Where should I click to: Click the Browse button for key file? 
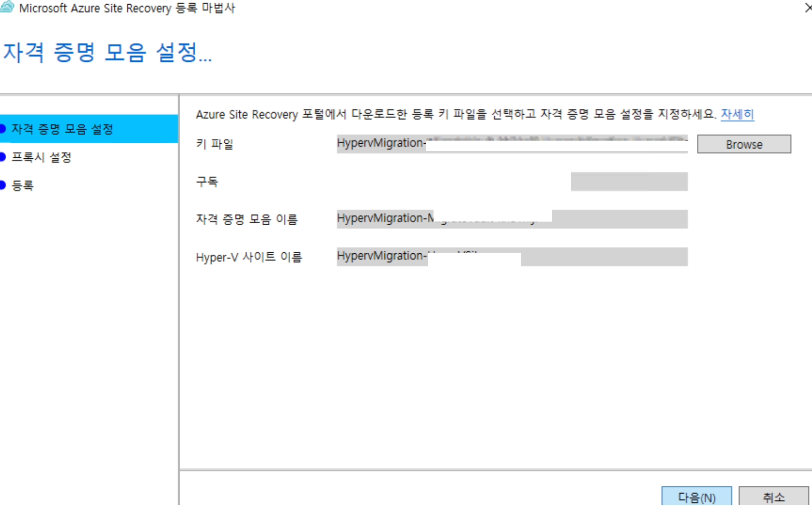(743, 144)
